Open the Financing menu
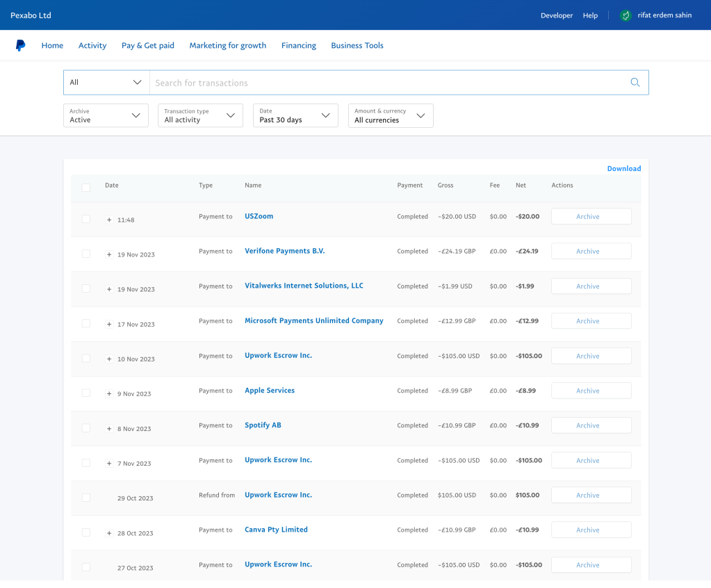 click(x=299, y=45)
